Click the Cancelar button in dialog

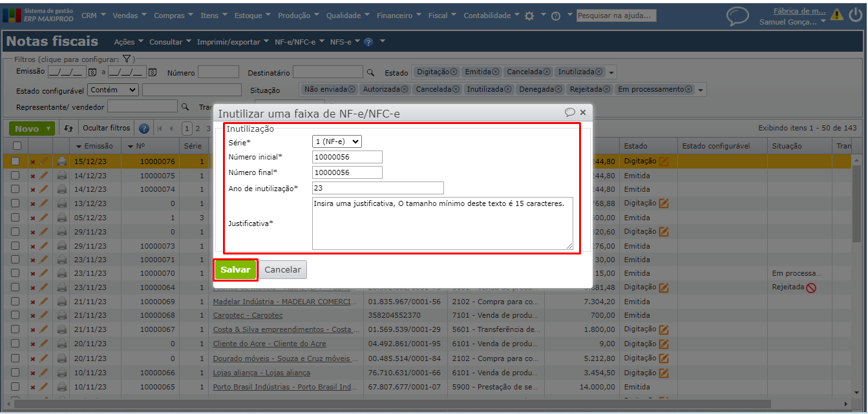283,269
